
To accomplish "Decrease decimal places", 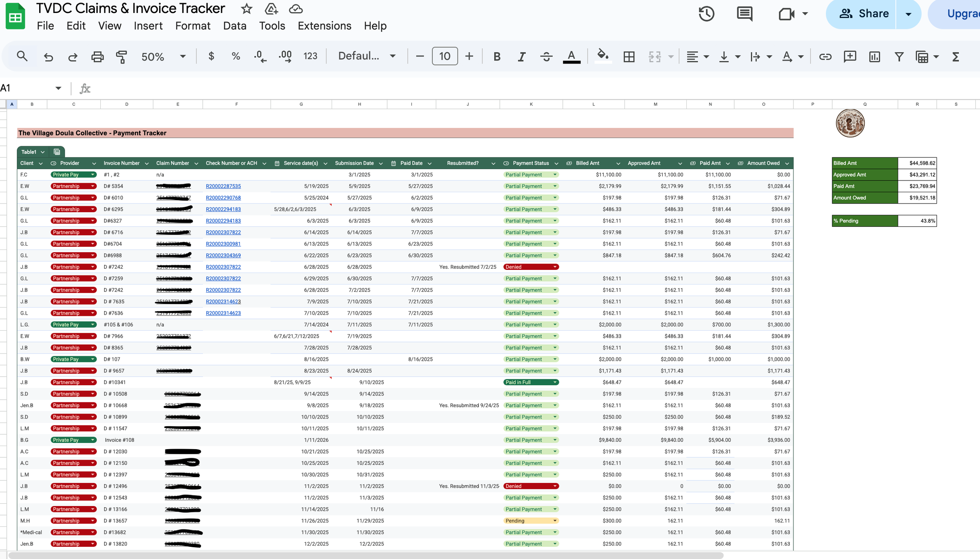I will pos(260,56).
